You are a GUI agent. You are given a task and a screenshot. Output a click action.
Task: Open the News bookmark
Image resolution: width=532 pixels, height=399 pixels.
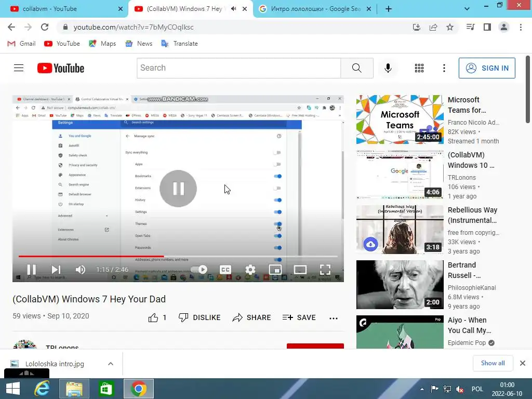click(139, 44)
